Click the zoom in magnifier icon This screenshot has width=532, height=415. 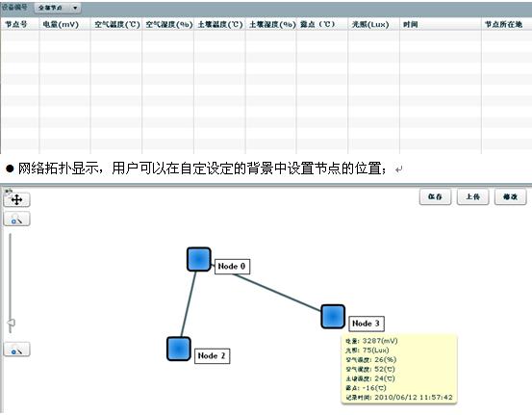click(16, 219)
